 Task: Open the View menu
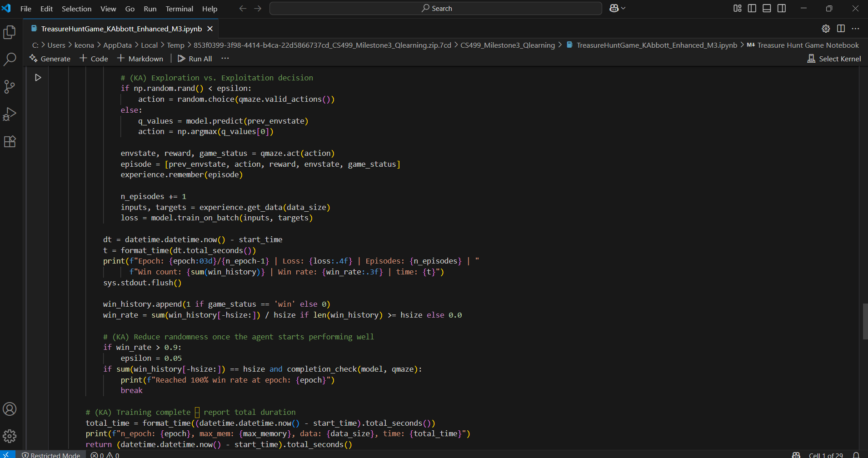click(108, 9)
